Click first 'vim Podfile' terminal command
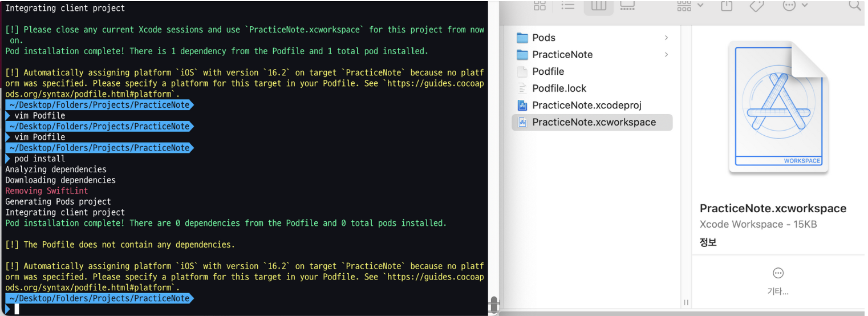This screenshot has width=868, height=316. (40, 116)
